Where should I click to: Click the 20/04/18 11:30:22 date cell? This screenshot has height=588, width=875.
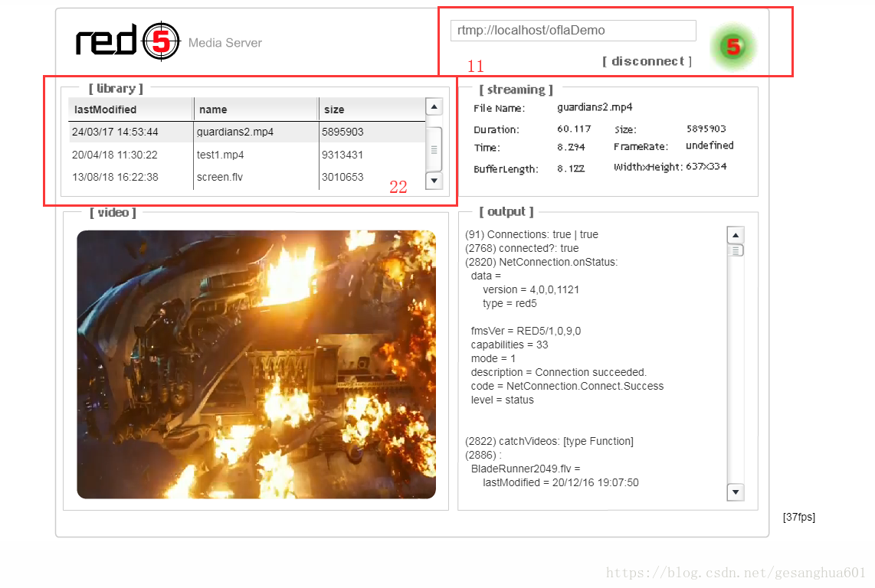coord(114,155)
